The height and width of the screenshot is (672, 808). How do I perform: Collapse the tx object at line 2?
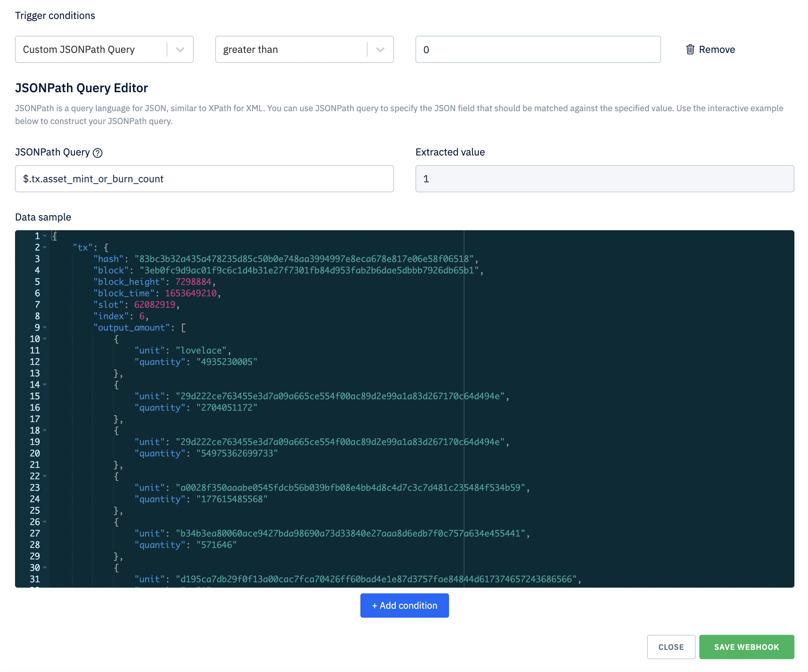(45, 247)
